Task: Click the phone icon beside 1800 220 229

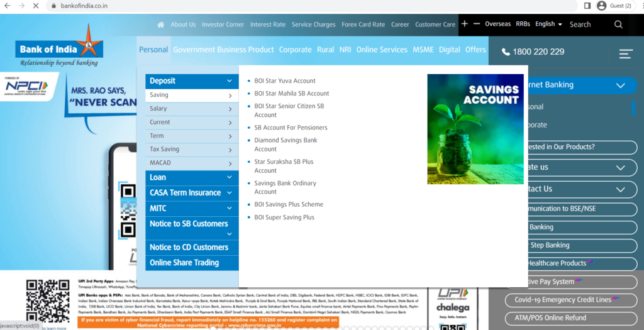Action: click(506, 52)
